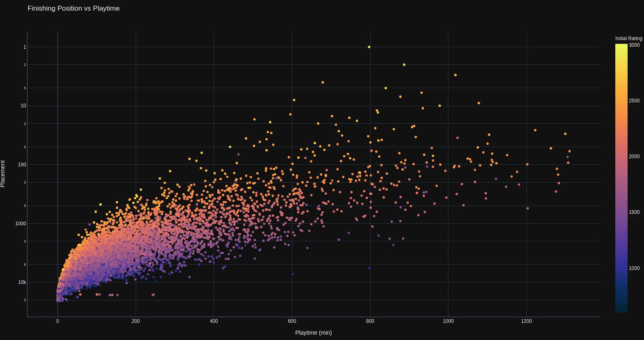Click the dark navy bottom of the colorbar
This screenshot has width=644, height=340.
[x=621, y=310]
